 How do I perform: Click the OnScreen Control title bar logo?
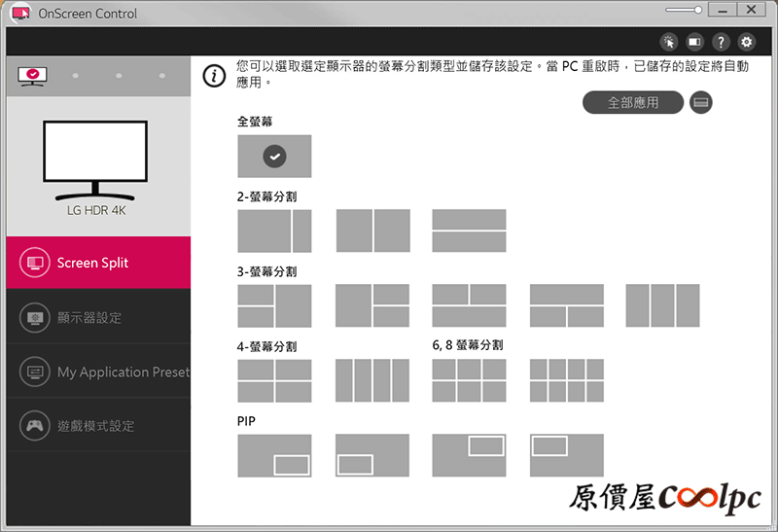coord(20,13)
